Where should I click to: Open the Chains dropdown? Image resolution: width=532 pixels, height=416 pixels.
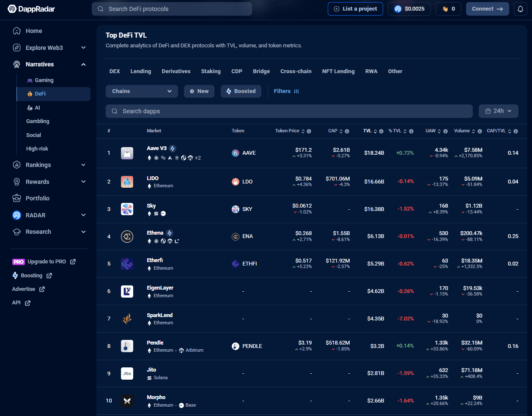pyautogui.click(x=142, y=91)
